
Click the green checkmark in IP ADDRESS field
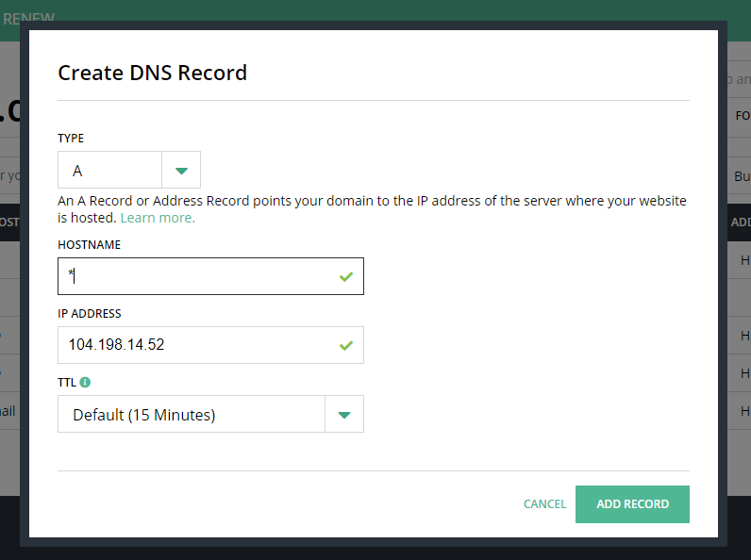346,346
